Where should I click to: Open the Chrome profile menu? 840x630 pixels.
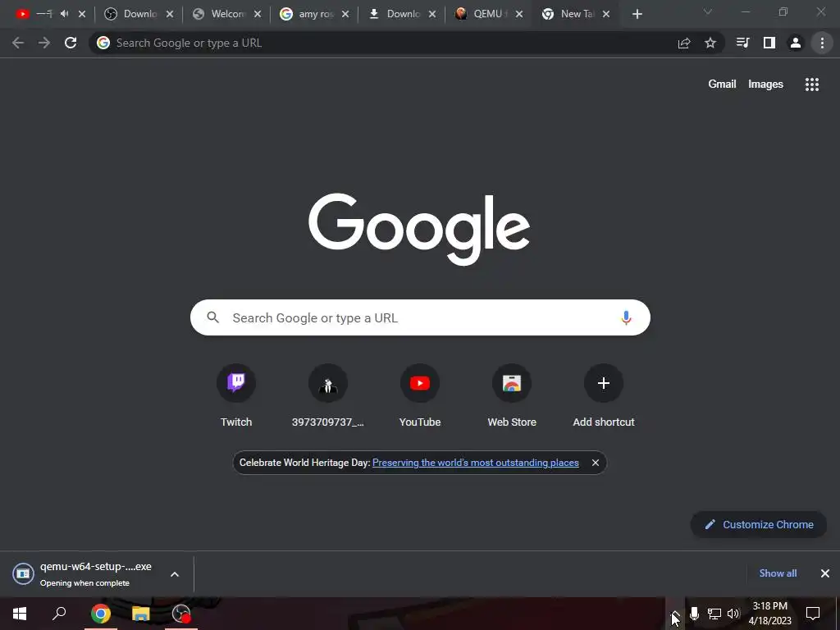(796, 43)
